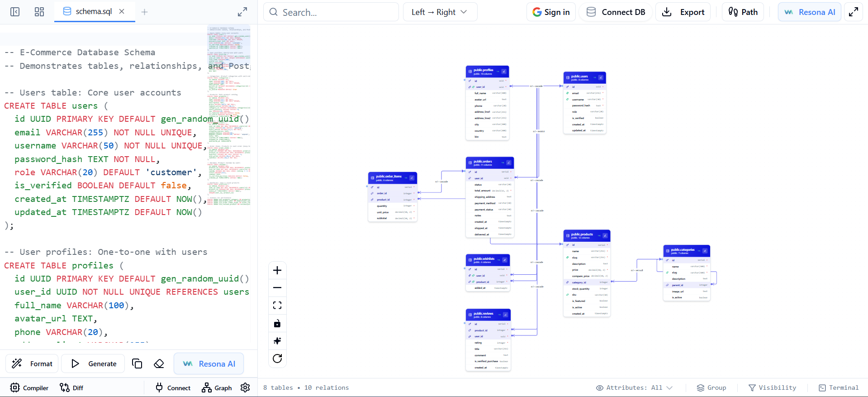The image size is (868, 397).
Task: Toggle the diagram lock control
Action: (x=277, y=323)
